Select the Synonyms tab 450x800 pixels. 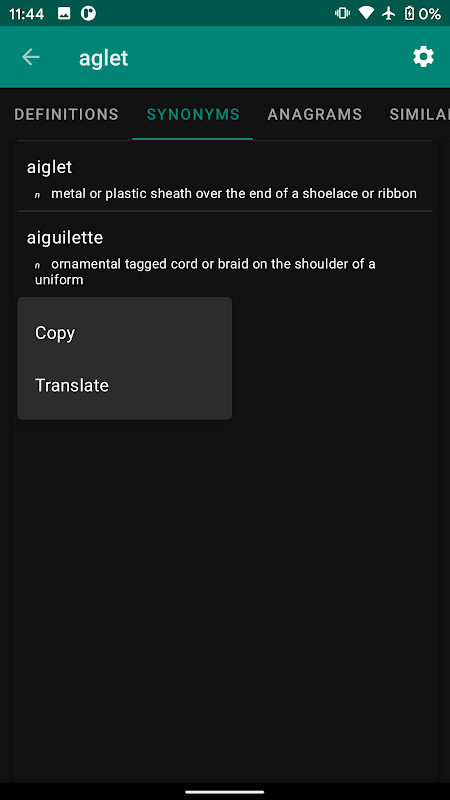click(193, 114)
